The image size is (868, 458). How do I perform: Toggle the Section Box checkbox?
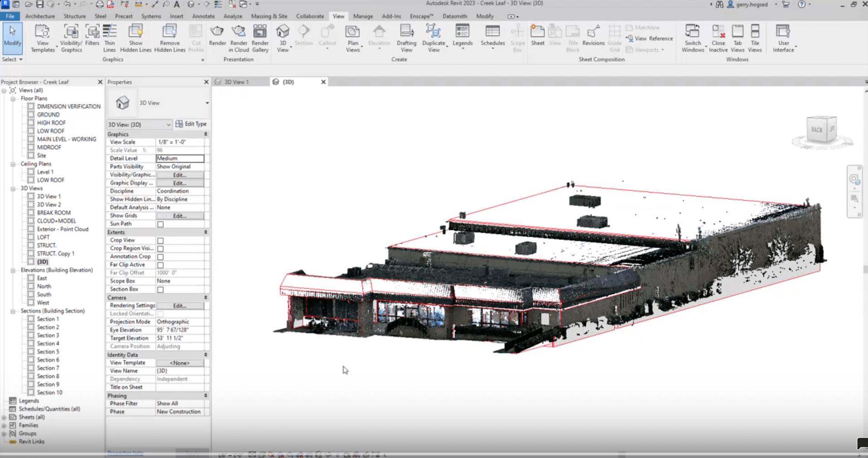point(161,290)
